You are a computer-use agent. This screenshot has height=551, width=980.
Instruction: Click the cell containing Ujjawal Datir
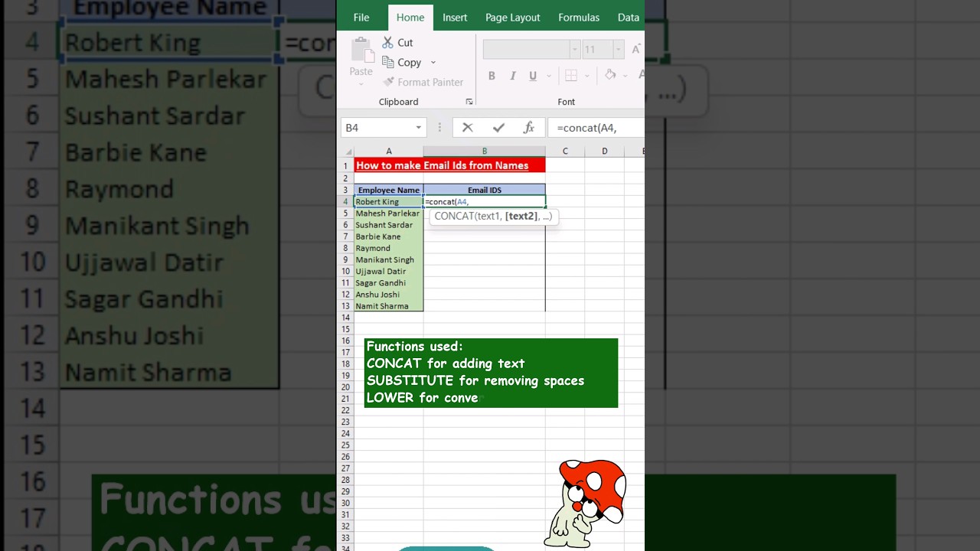tap(389, 272)
